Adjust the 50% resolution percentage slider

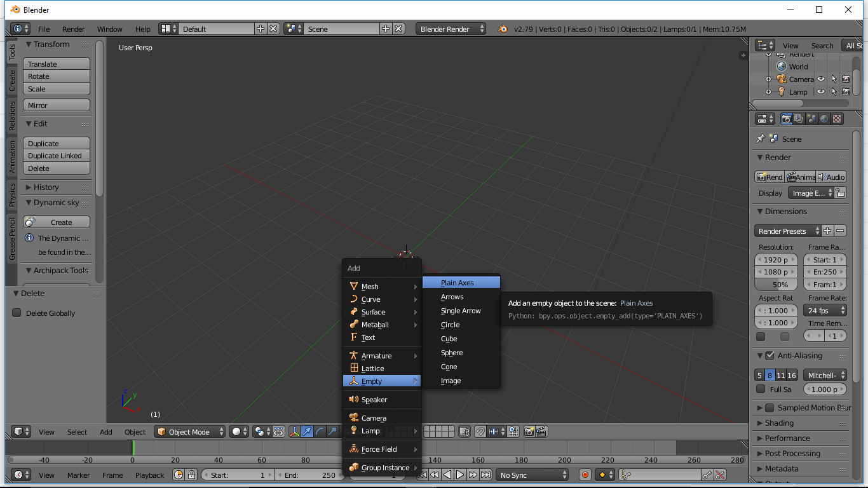[x=775, y=284]
